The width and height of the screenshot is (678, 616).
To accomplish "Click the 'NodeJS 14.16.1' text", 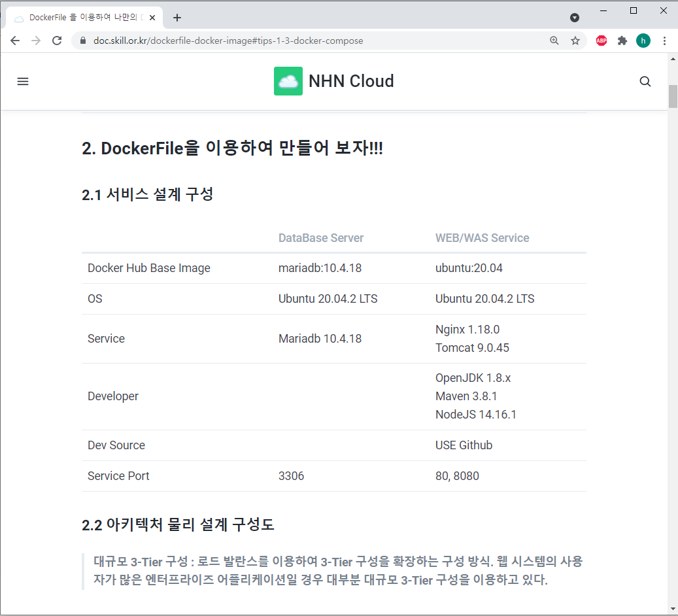I will [x=475, y=415].
